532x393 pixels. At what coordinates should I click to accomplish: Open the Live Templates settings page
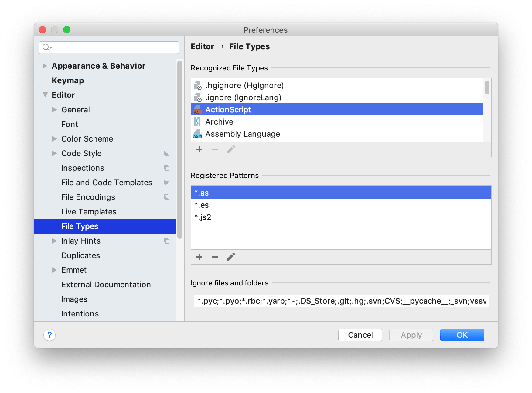coord(105,212)
